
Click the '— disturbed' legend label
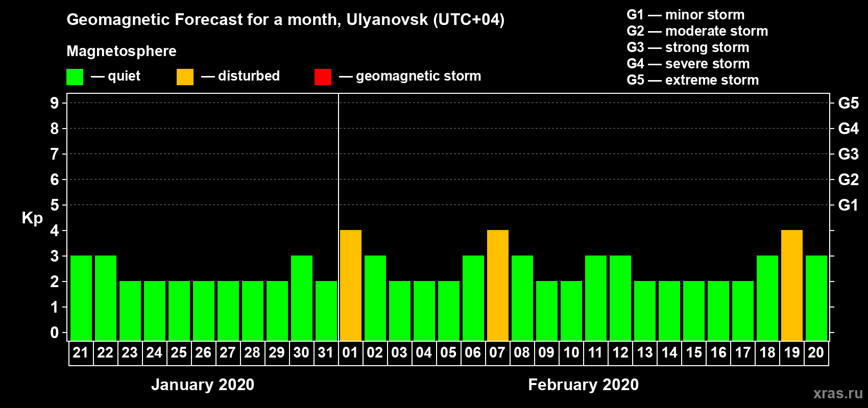tap(240, 76)
